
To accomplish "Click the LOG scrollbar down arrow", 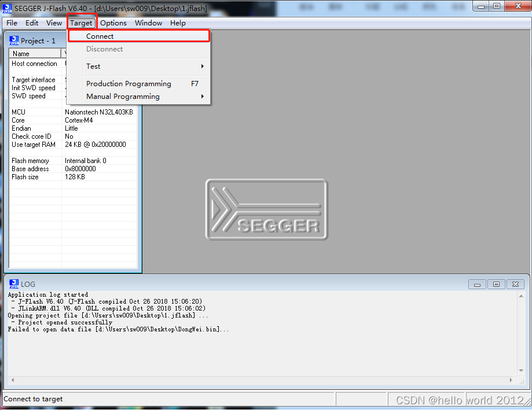I will click(x=521, y=371).
